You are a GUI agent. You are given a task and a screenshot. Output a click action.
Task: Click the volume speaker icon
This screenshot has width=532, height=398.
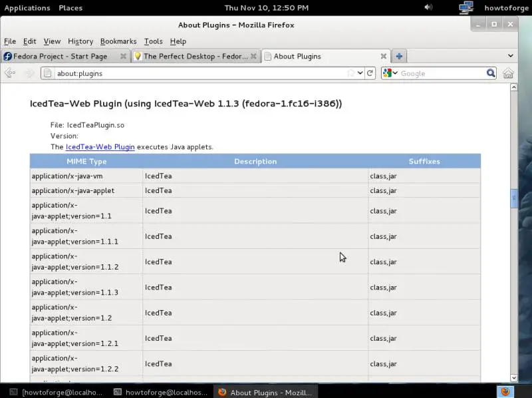(428, 7)
